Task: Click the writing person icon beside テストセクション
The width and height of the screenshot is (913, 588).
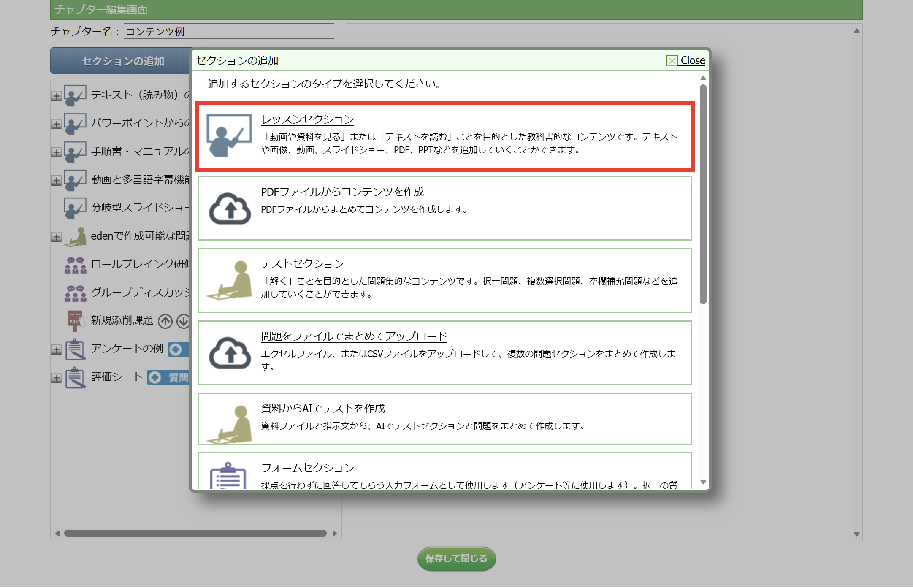Action: pos(230,280)
